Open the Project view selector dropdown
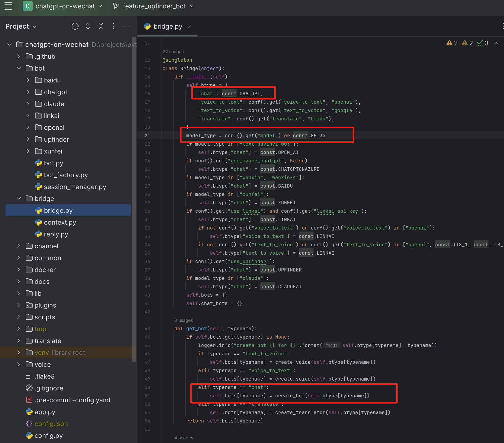This screenshot has width=504, height=443. 21,26
